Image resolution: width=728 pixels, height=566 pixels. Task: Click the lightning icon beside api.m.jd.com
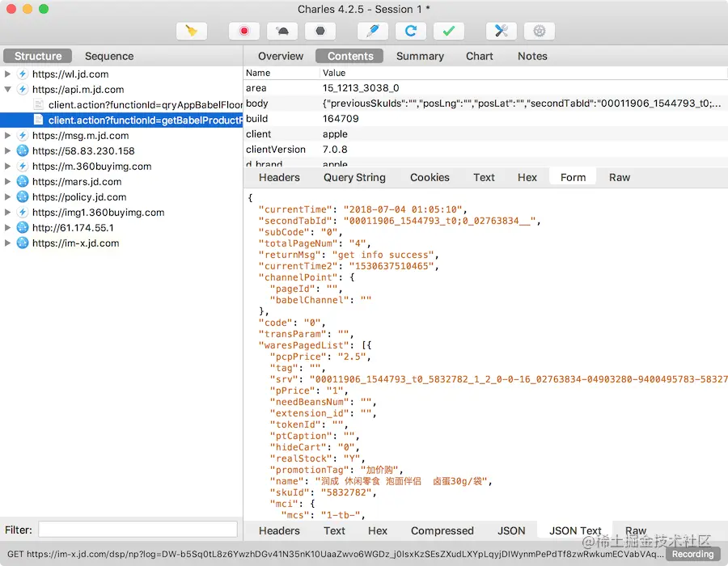[x=23, y=89]
